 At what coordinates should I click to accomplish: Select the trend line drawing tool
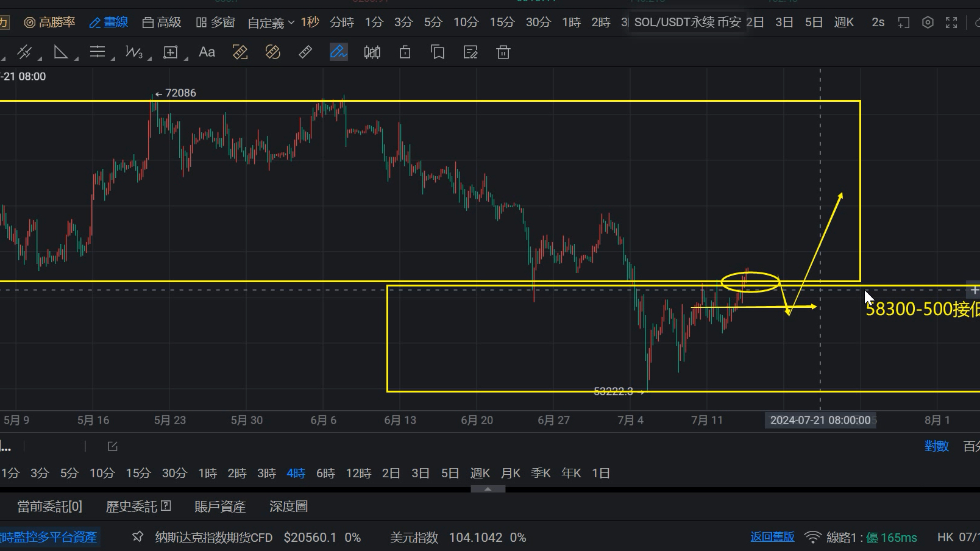24,52
